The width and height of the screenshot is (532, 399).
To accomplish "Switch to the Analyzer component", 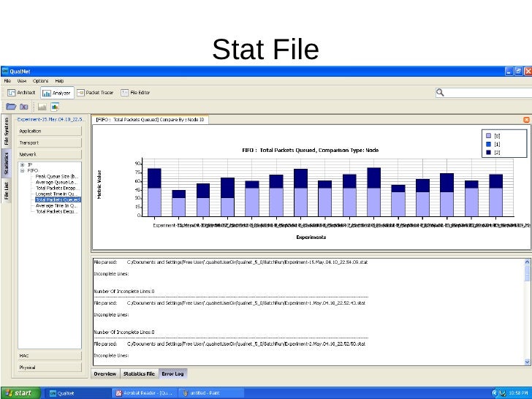I will [x=57, y=93].
